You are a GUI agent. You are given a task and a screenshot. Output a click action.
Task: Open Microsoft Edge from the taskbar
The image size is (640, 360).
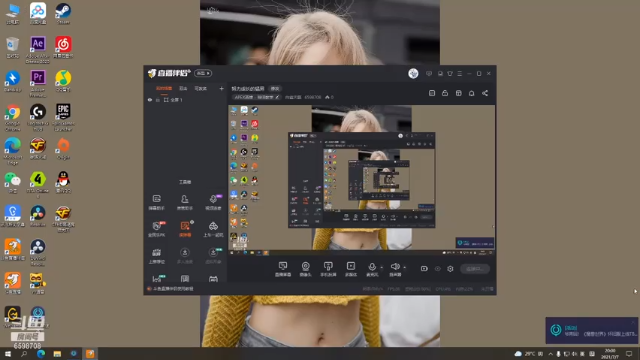tap(41, 354)
